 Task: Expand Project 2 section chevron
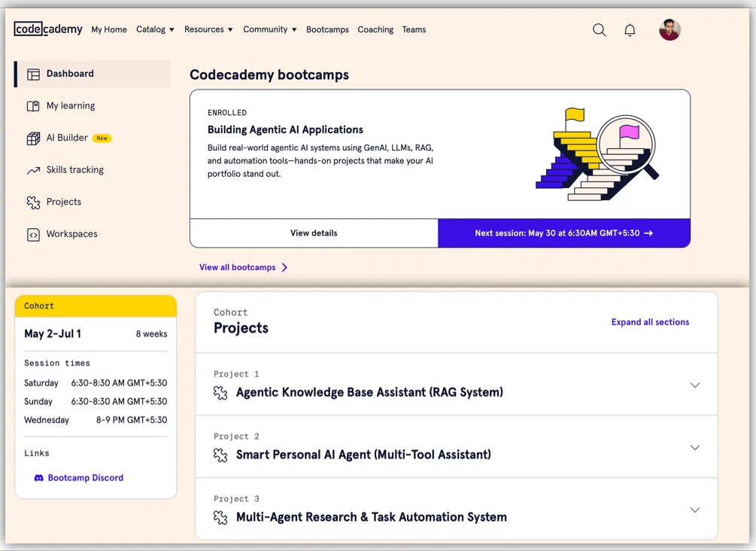coord(695,447)
